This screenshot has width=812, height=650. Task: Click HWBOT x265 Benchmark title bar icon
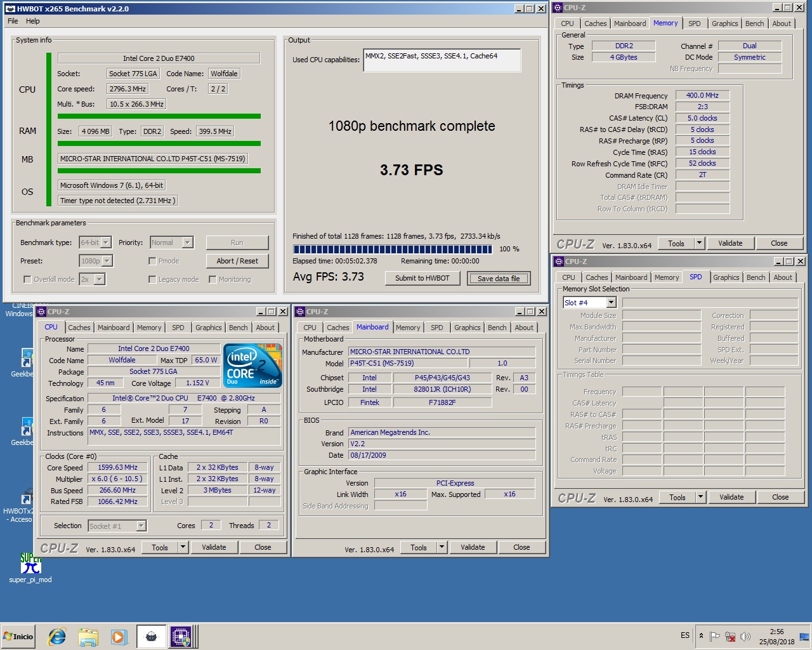(10, 9)
